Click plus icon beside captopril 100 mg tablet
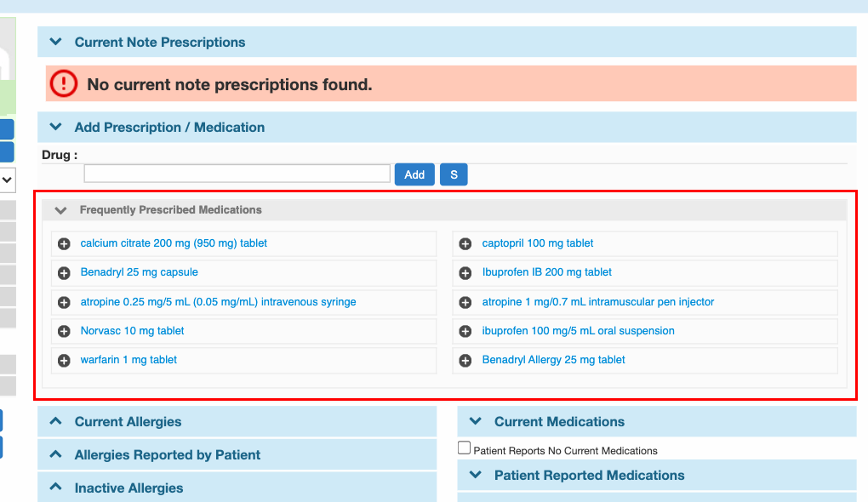868x502 pixels. coord(465,244)
